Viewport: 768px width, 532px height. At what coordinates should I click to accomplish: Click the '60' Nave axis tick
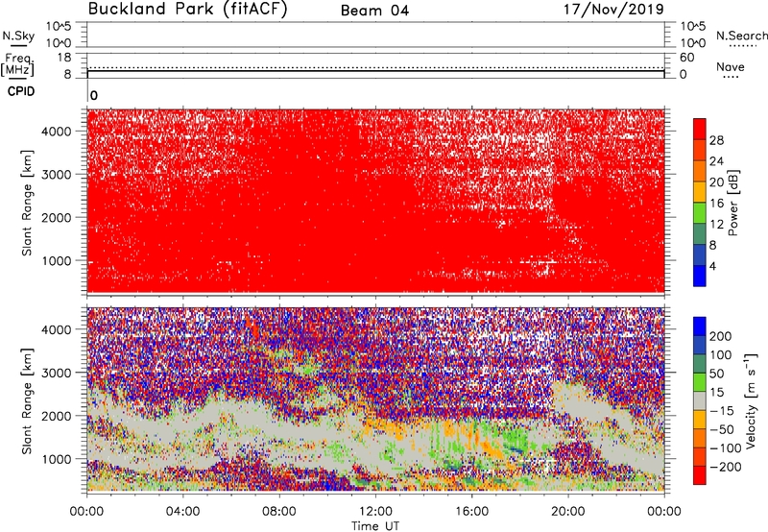coord(686,58)
